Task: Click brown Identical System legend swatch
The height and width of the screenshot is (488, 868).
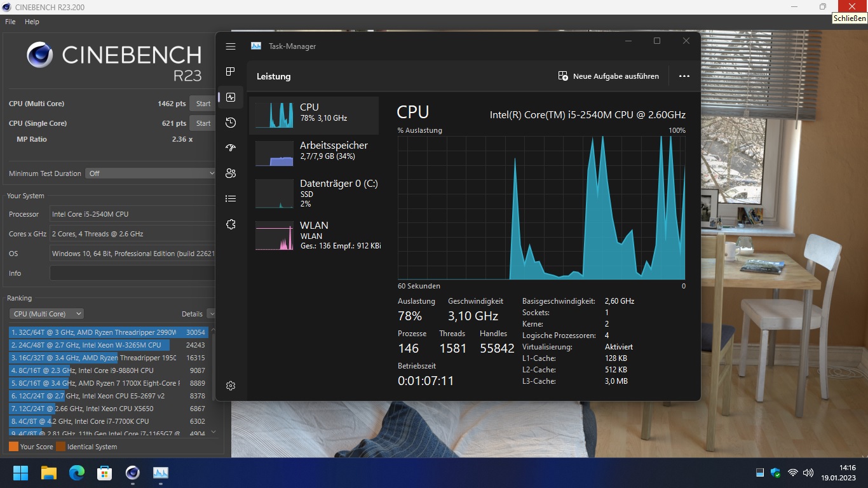Action: (x=60, y=447)
